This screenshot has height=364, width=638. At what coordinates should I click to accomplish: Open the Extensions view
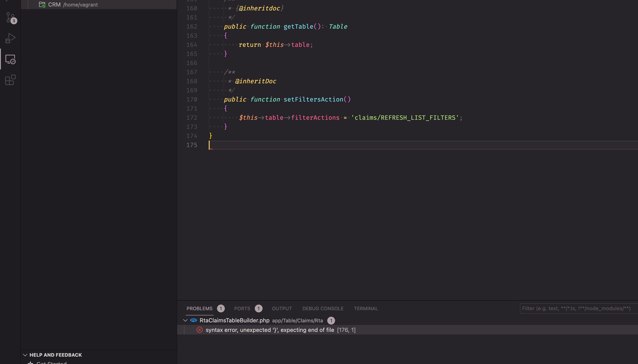10,80
